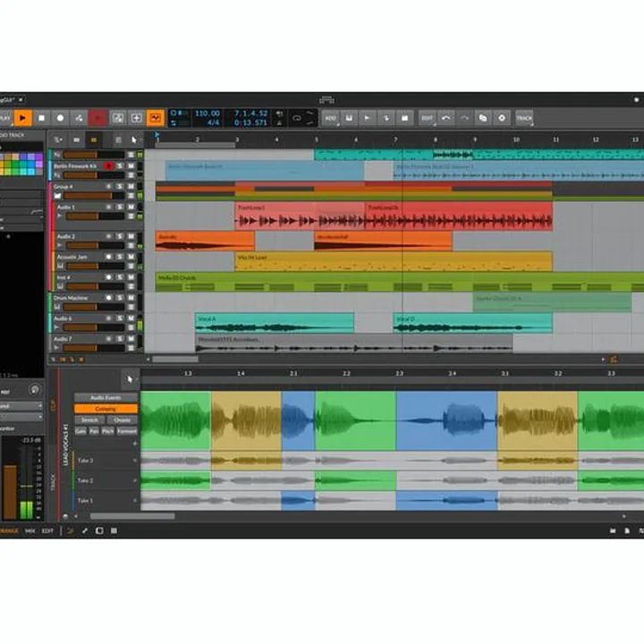Image resolution: width=644 pixels, height=644 pixels.
Task: Close the project tab
Action: tap(21, 100)
